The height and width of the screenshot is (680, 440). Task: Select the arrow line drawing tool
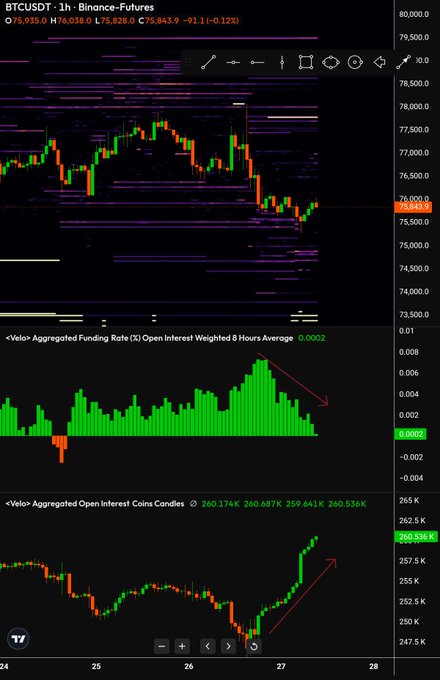coord(404,62)
